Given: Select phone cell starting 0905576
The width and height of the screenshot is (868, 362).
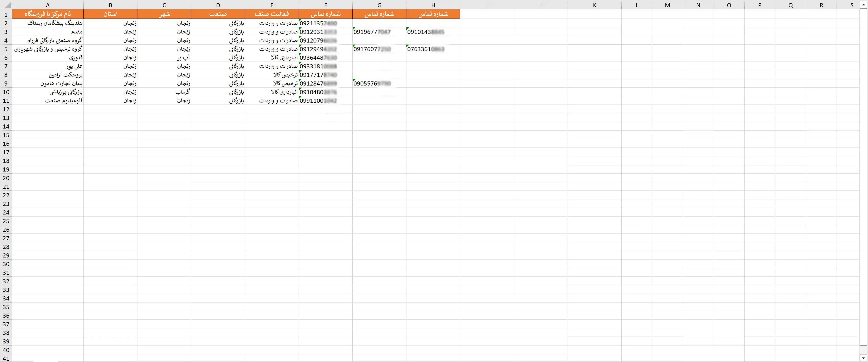Looking at the screenshot, I should point(380,83).
